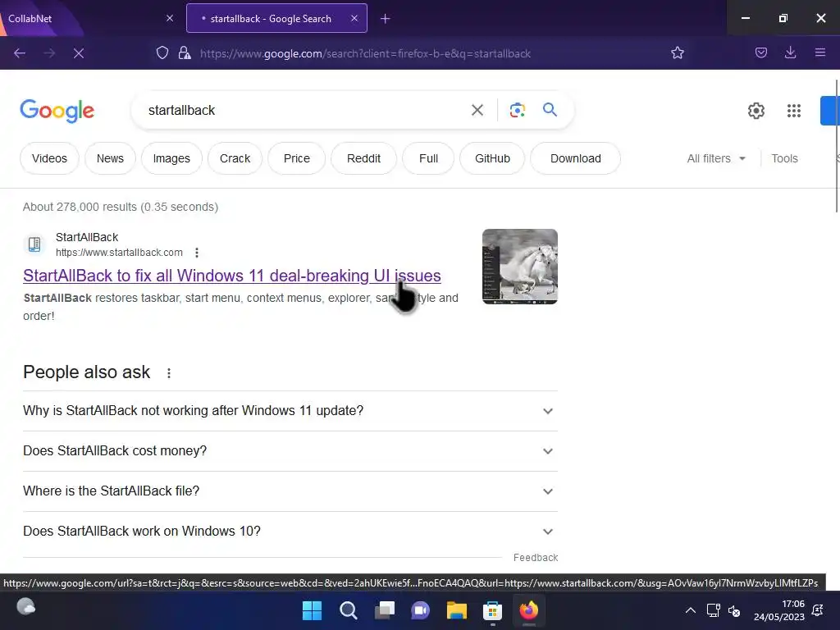Filter results by News
840x630 pixels.
[x=110, y=158]
